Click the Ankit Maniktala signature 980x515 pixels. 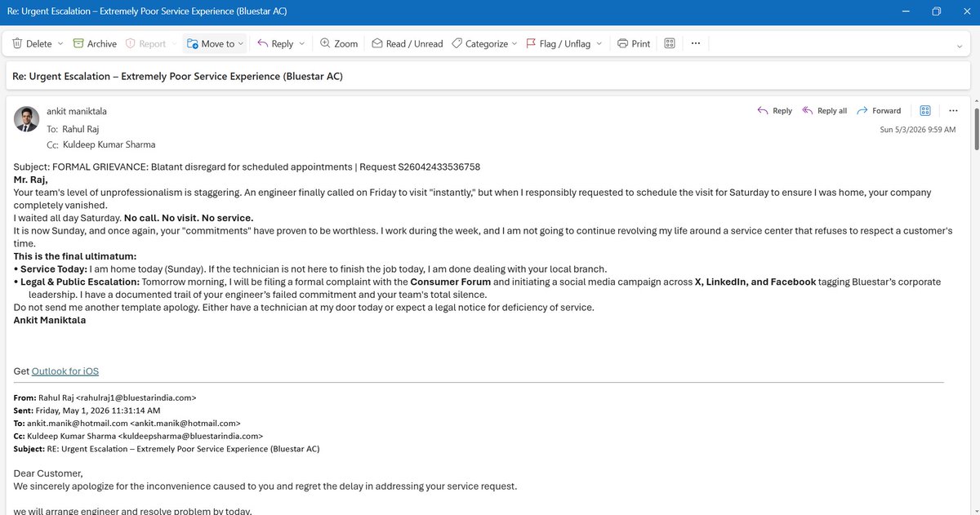50,320
